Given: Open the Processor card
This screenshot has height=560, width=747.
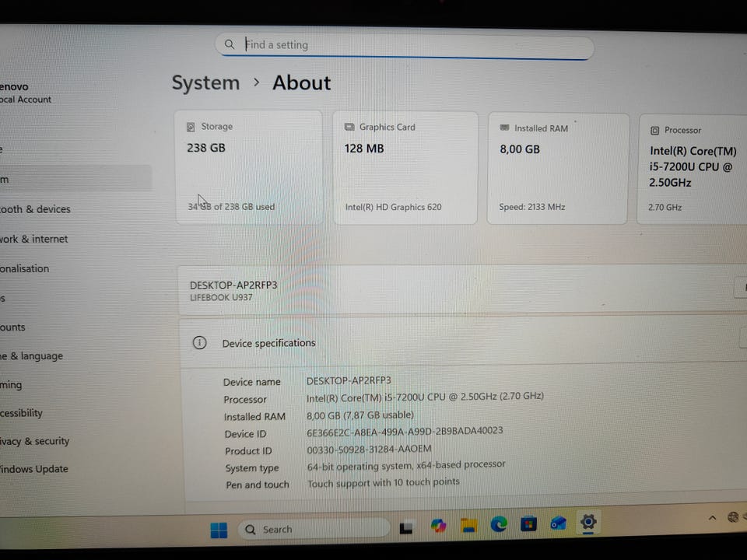Looking at the screenshot, I should point(693,169).
